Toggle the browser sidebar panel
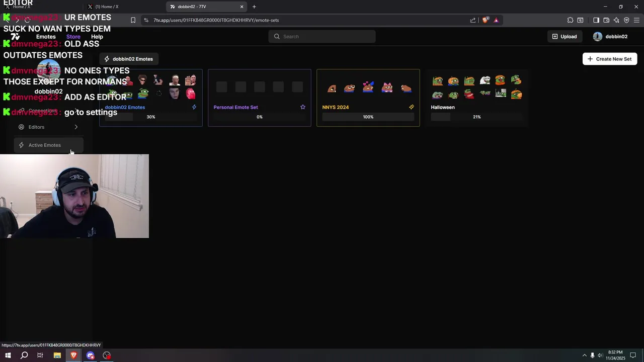Image resolution: width=644 pixels, height=362 pixels. point(596,20)
